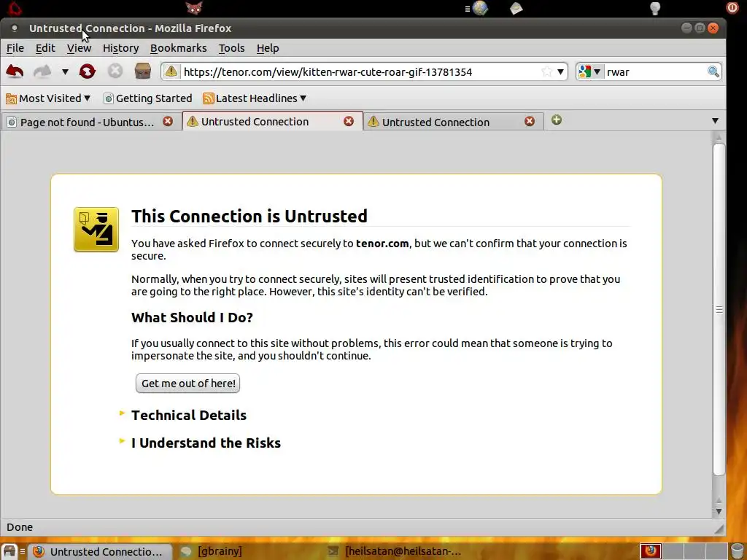Go to the home page icon
This screenshot has width=747, height=560.
pos(142,71)
